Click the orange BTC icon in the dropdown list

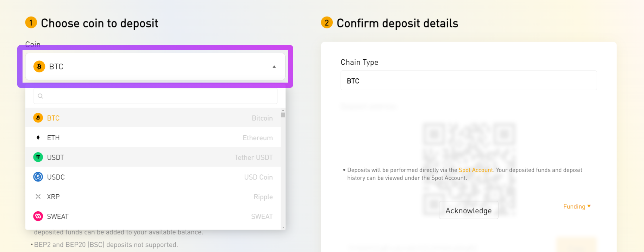click(x=38, y=118)
